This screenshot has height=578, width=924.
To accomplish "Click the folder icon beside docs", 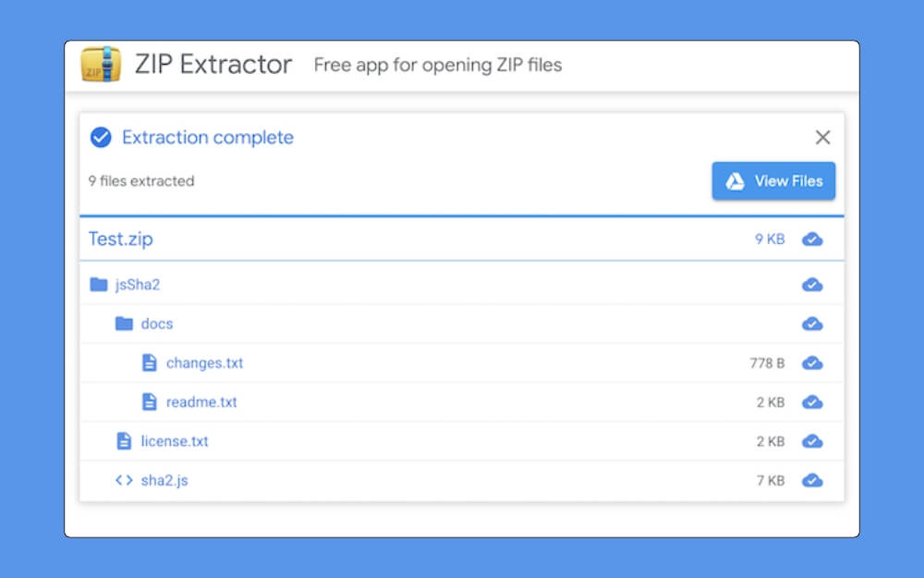I will coord(123,324).
